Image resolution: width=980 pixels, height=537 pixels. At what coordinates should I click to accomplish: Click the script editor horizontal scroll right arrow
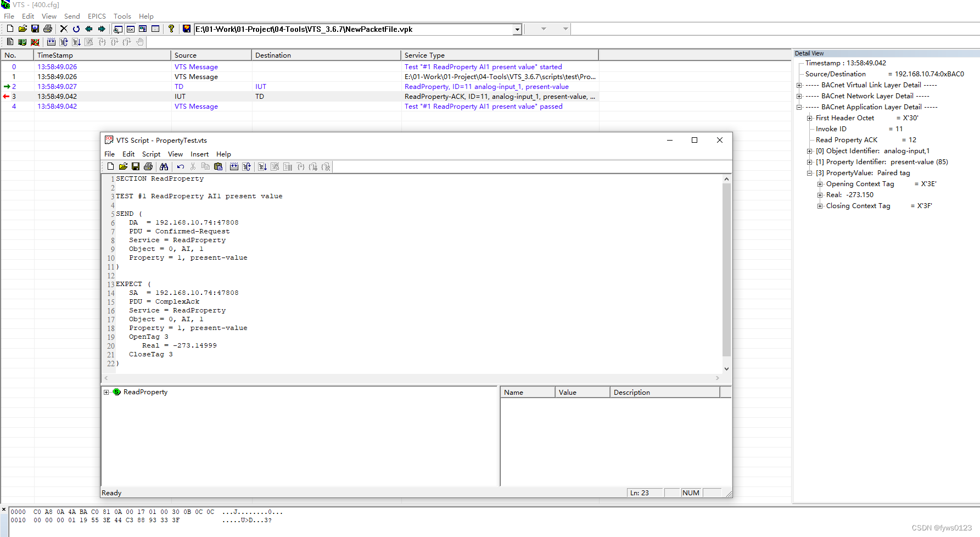[717, 378]
